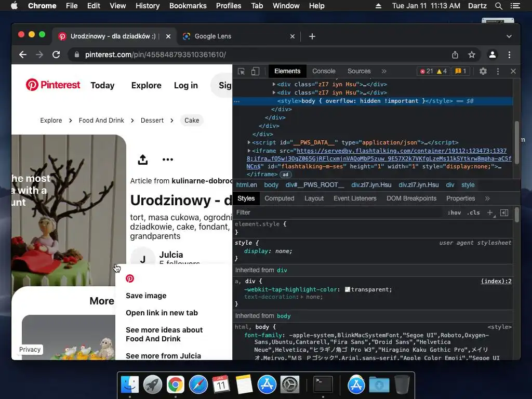The width and height of the screenshot is (532, 399).
Task: Click the Styles Filter input field
Action: click(x=339, y=212)
